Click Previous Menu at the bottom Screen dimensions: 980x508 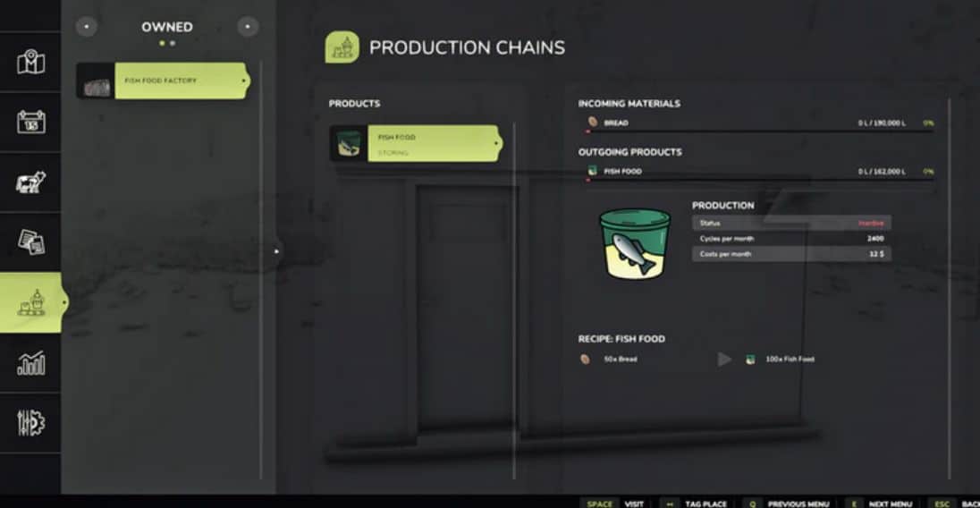pos(798,504)
